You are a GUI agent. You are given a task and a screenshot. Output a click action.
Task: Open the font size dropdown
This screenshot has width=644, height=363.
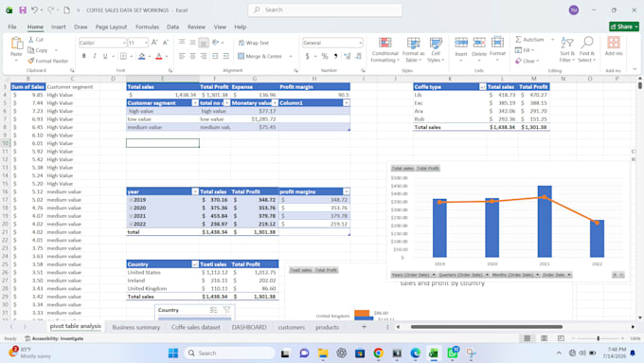tap(146, 43)
